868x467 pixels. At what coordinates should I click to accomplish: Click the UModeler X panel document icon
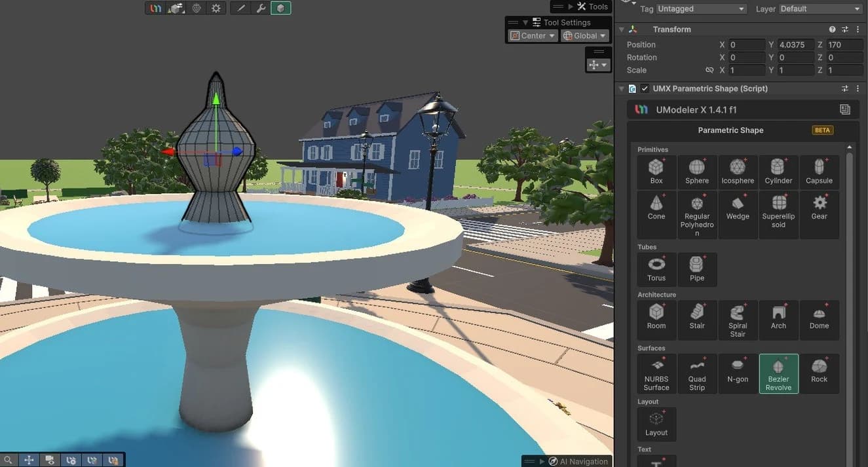click(845, 109)
